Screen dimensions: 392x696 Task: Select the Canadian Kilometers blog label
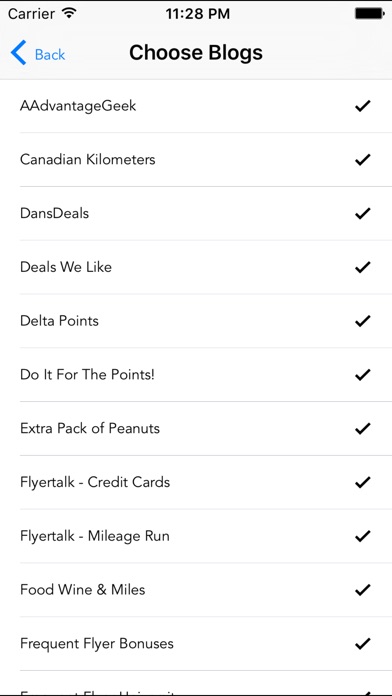87,159
